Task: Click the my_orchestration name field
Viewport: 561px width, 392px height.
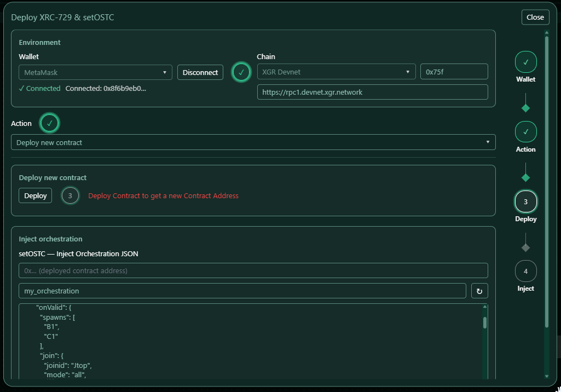Action: tap(242, 291)
